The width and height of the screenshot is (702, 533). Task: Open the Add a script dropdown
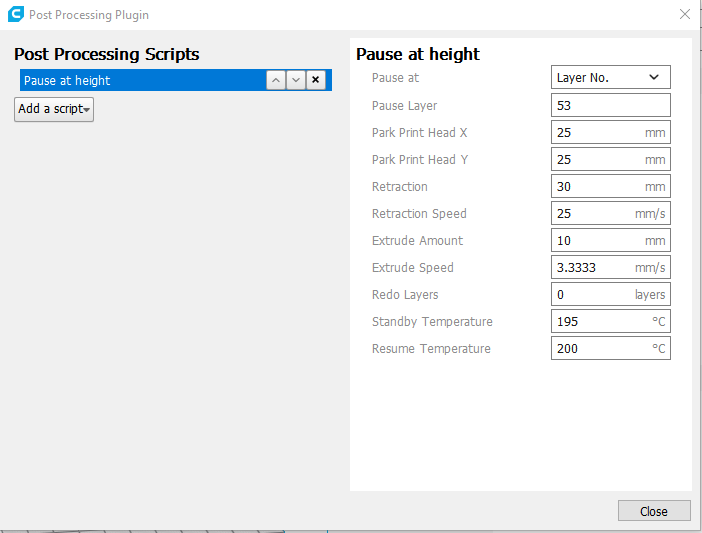(54, 109)
